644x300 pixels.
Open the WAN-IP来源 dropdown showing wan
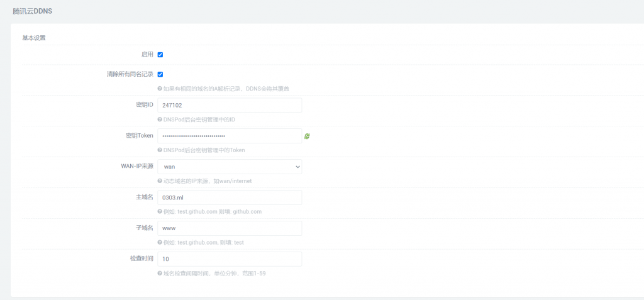tap(230, 167)
